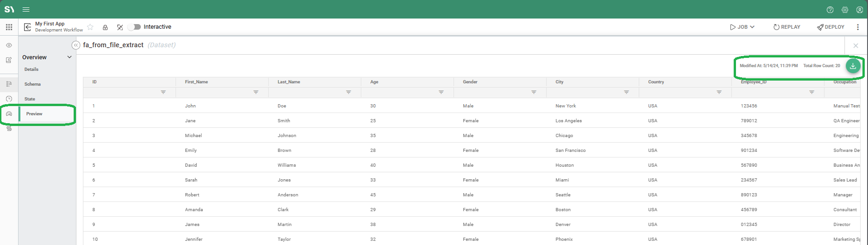The image size is (868, 245).
Task: Click the lock icon beside app title
Action: (105, 27)
